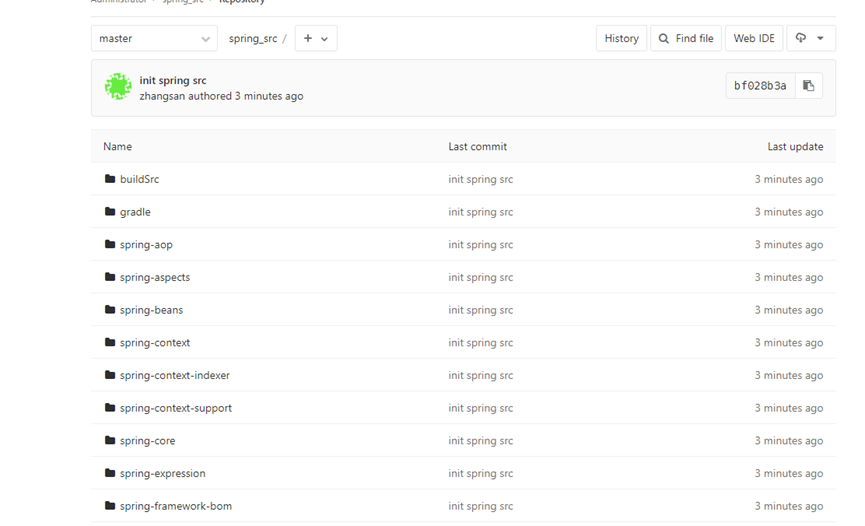Viewport: 865px width, 526px height.
Task: Open the init spring src commit title
Action: tap(173, 81)
